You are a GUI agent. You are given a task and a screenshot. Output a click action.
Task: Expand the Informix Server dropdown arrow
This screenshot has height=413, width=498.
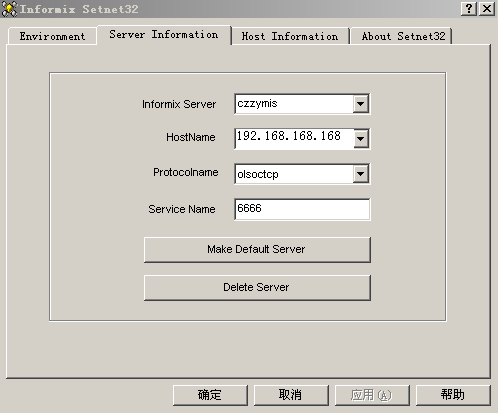(360, 104)
